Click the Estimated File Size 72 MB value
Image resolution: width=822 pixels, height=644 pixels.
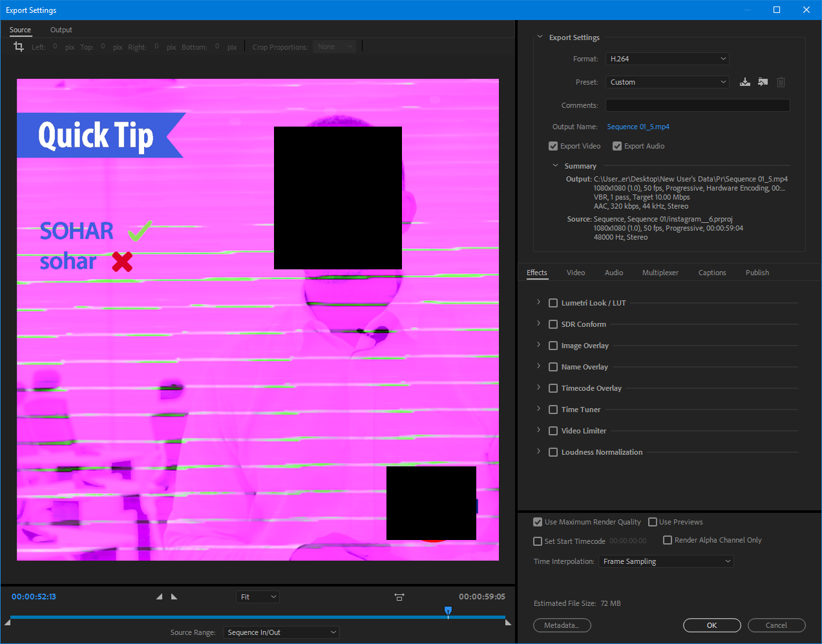[x=611, y=603]
